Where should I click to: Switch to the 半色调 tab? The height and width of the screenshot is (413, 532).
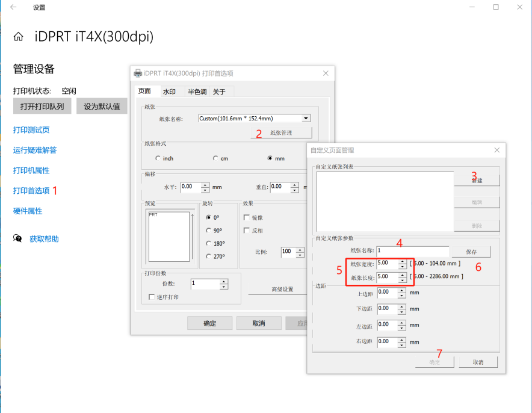point(197,92)
